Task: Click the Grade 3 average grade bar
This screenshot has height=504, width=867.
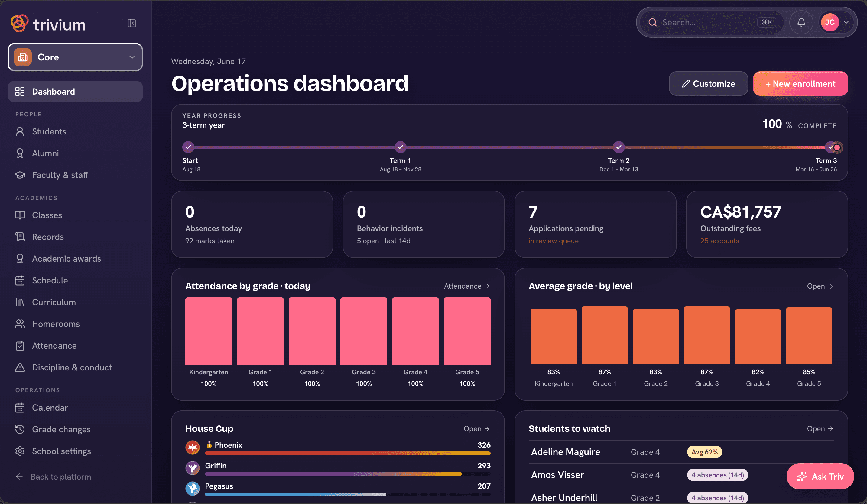Action: 707,335
